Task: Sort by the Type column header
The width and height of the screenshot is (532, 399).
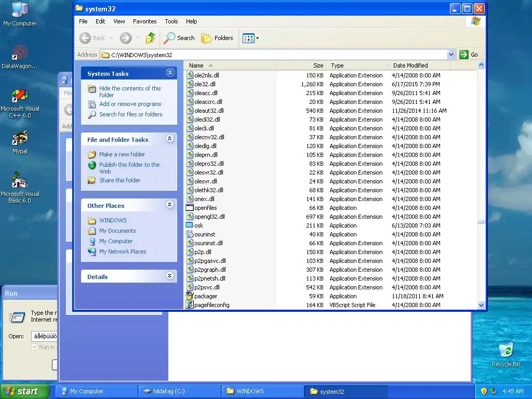Action: 357,65
